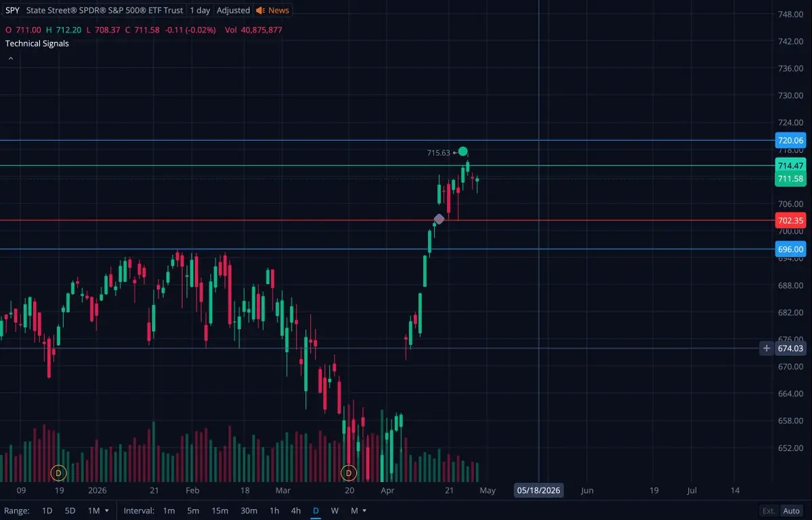Click the plus icon beside 674.03
The height and width of the screenshot is (520, 812).
coord(767,349)
